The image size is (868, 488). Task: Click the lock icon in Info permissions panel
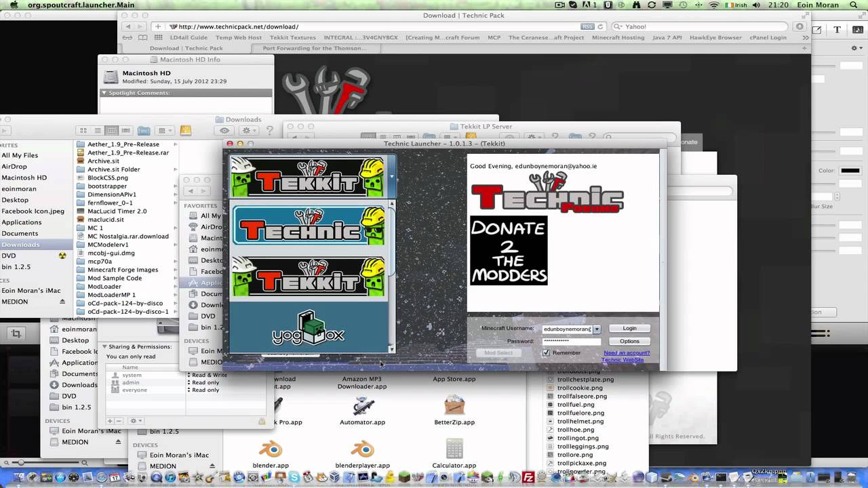262,421
